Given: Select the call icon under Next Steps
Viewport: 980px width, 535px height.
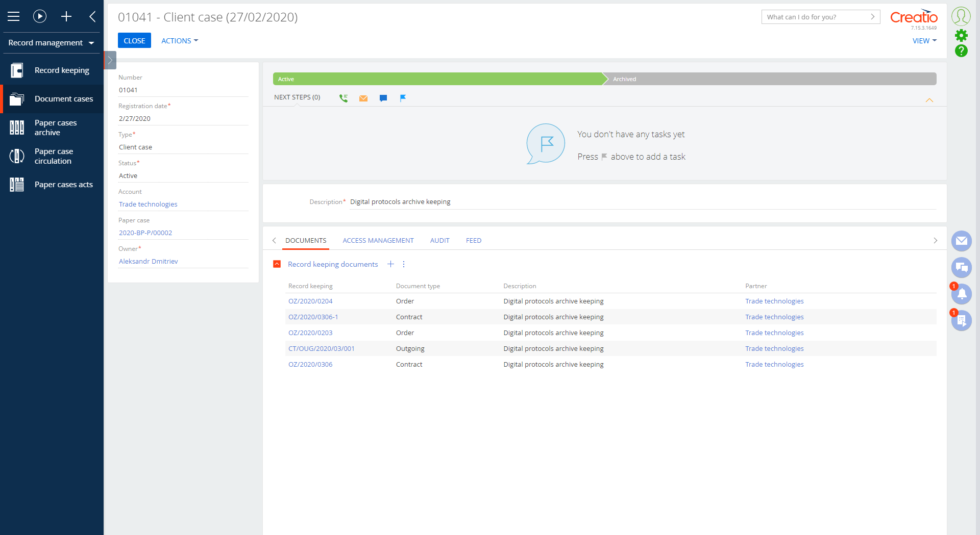Looking at the screenshot, I should click(344, 98).
